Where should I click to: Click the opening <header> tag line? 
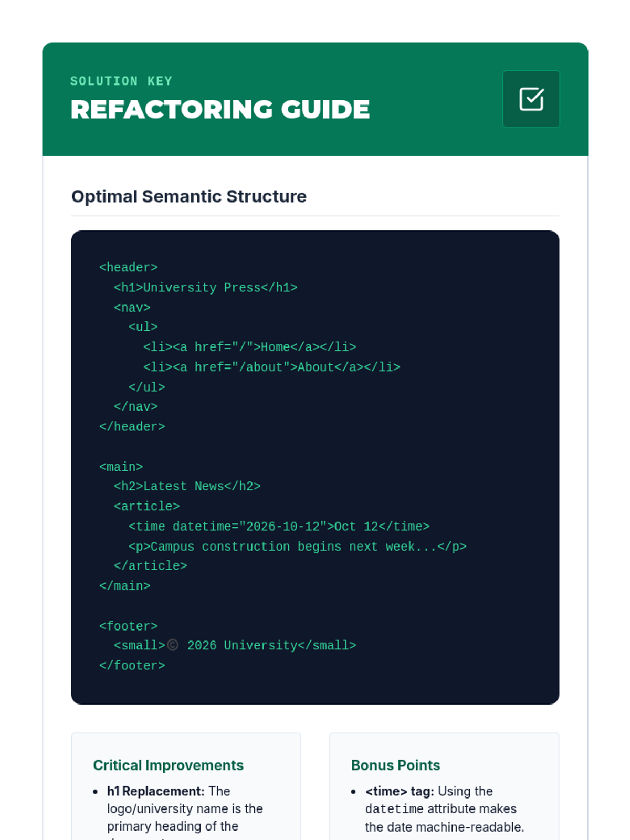coord(128,268)
